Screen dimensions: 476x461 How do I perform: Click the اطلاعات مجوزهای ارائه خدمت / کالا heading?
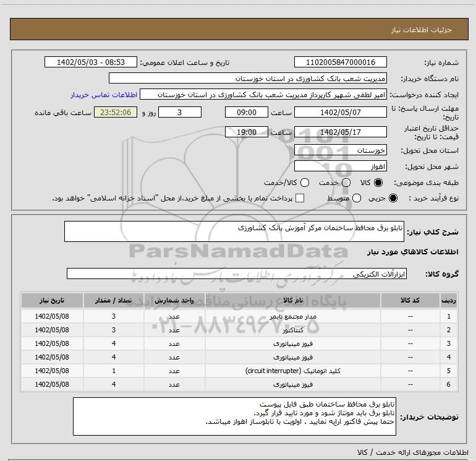pyautogui.click(x=413, y=452)
